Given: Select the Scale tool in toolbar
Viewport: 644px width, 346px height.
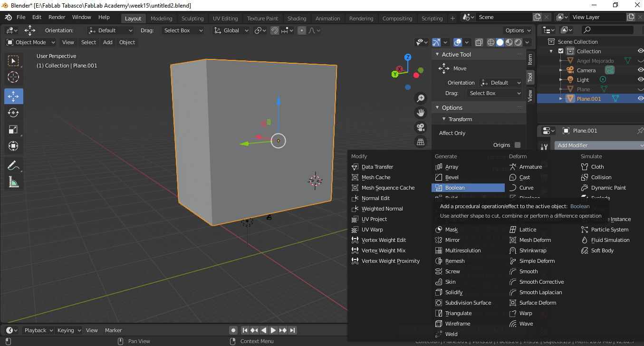Looking at the screenshot, I should (x=13, y=129).
